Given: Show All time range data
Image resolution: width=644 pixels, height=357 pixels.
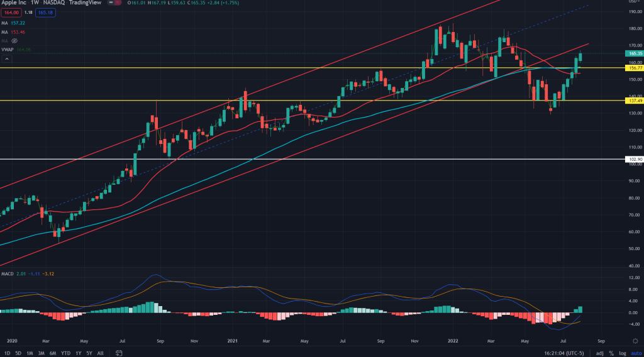Looking at the screenshot, I should pyautogui.click(x=101, y=353).
